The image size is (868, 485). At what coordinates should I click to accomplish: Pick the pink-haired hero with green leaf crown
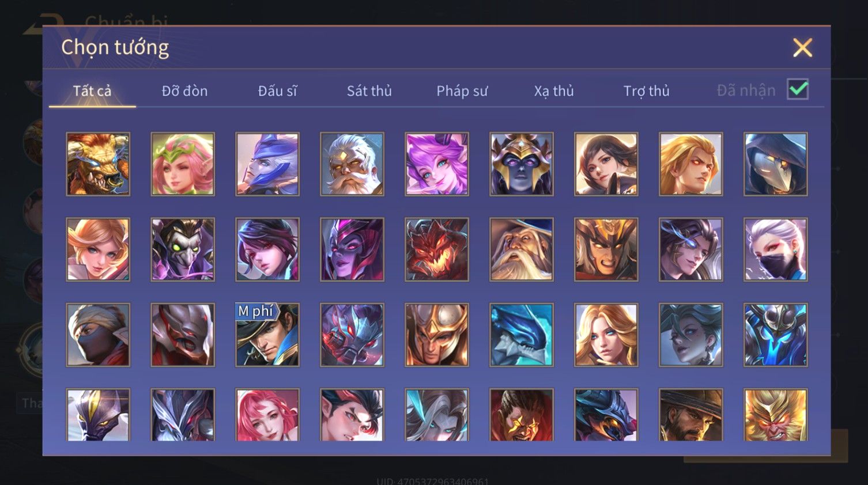tap(183, 164)
